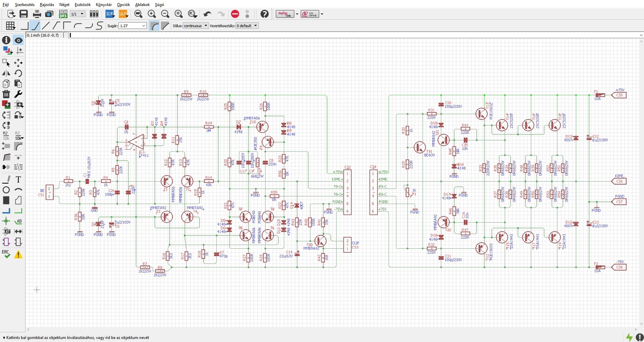The height and width of the screenshot is (342, 644).
Task: Click the LTspice button
Action: click(x=310, y=14)
